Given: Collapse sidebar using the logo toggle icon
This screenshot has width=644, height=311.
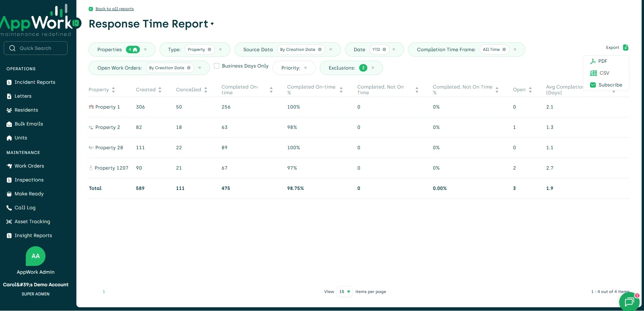Looking at the screenshot, I should (77, 23).
